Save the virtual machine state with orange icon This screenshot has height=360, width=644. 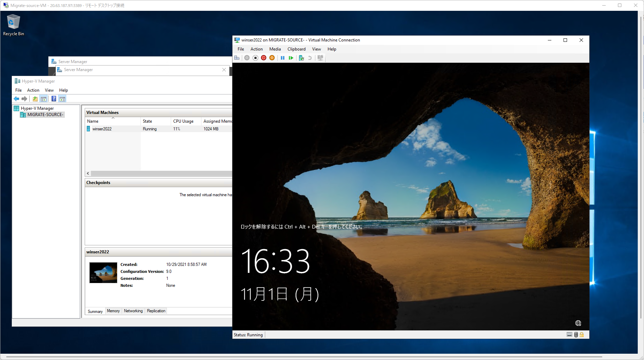(272, 58)
